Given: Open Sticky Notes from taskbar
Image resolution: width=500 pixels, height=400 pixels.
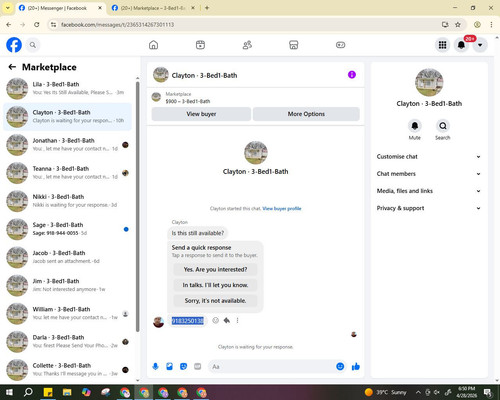Looking at the screenshot, I should pos(48,392).
